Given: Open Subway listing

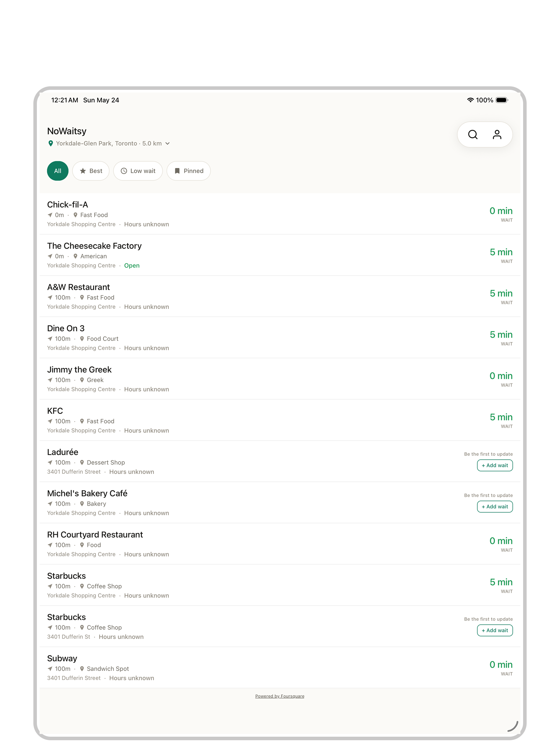Looking at the screenshot, I should click(280, 667).
